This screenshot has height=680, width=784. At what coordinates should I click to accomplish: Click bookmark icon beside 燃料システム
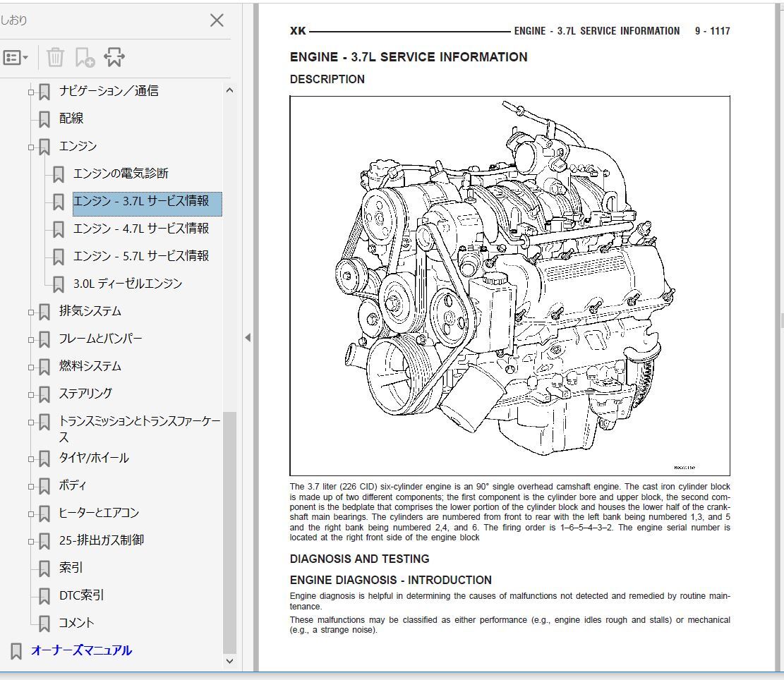point(44,367)
